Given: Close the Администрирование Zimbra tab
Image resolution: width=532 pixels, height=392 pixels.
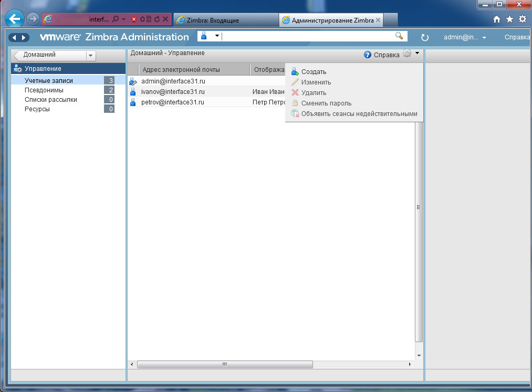Looking at the screenshot, I should pos(378,20).
